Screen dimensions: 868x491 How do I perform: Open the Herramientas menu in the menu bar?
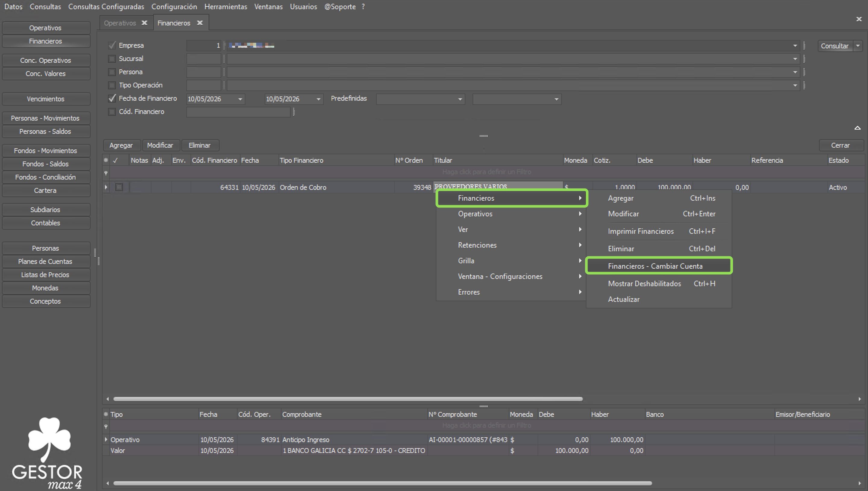tap(225, 6)
